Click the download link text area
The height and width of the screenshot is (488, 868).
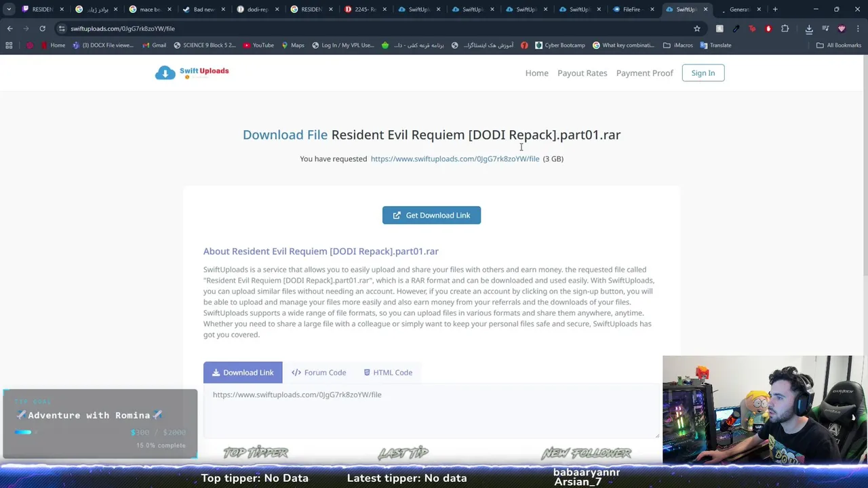pyautogui.click(x=431, y=411)
